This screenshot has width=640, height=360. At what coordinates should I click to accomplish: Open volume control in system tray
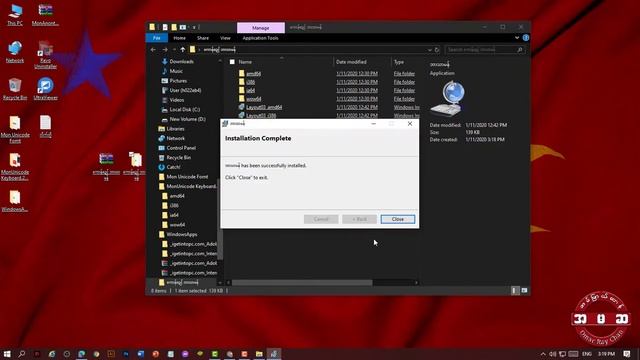tap(553, 354)
